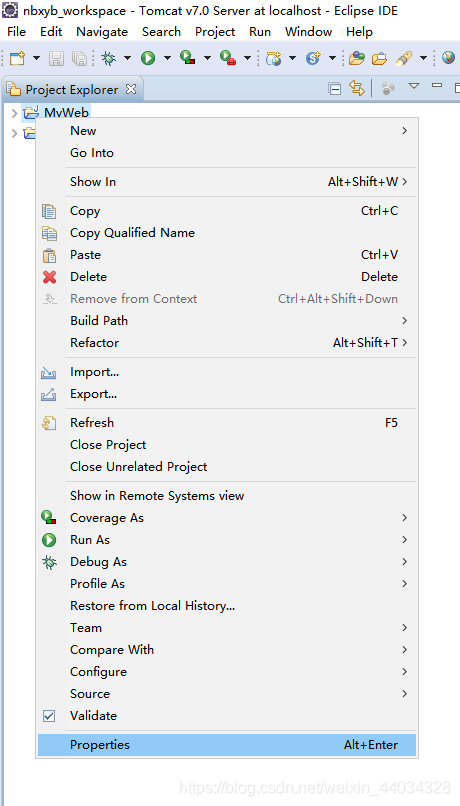Screen dimensions: 460x806
Task: Click the Focus on Active Task icon
Action: [x=389, y=88]
